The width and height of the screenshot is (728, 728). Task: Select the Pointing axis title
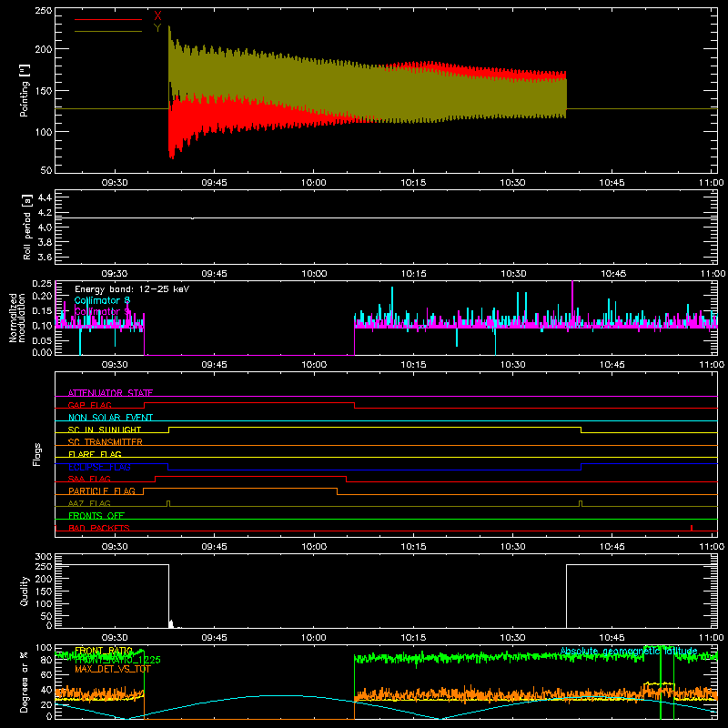tap(25, 90)
